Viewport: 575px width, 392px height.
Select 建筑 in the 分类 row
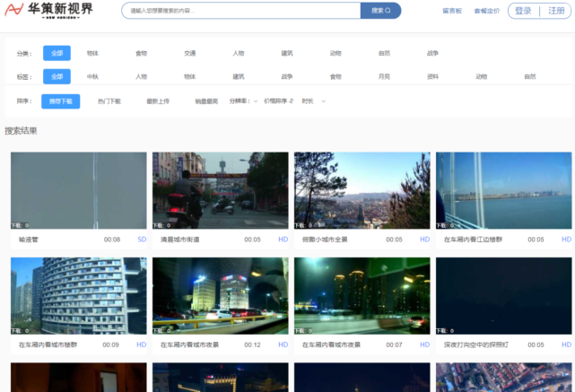[x=287, y=53]
